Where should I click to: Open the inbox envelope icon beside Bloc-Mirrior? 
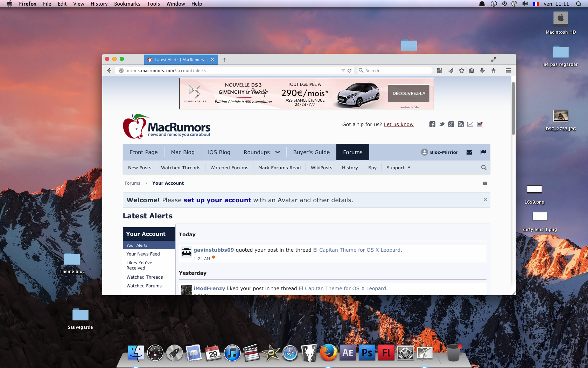pos(469,152)
